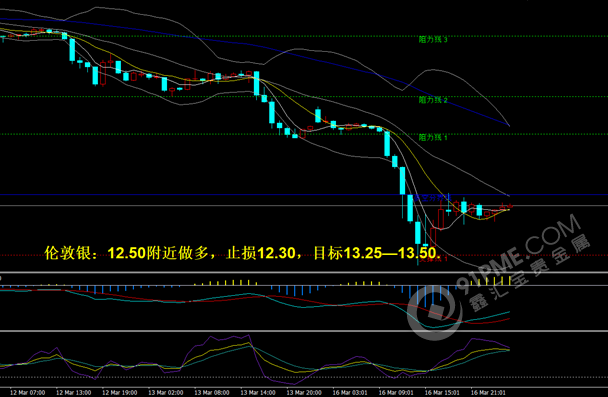Screen dimensions: 608x397
Task: Click the 12 Mar 13:00 time label
Action: point(73,392)
